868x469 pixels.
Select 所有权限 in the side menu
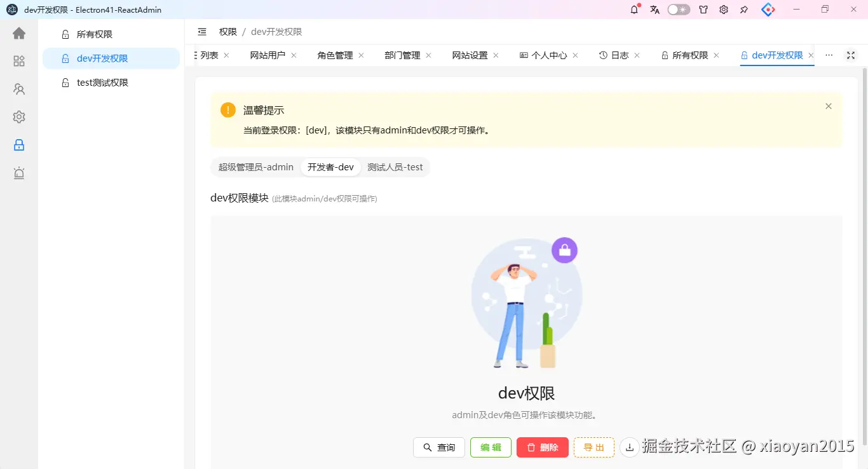(111, 34)
